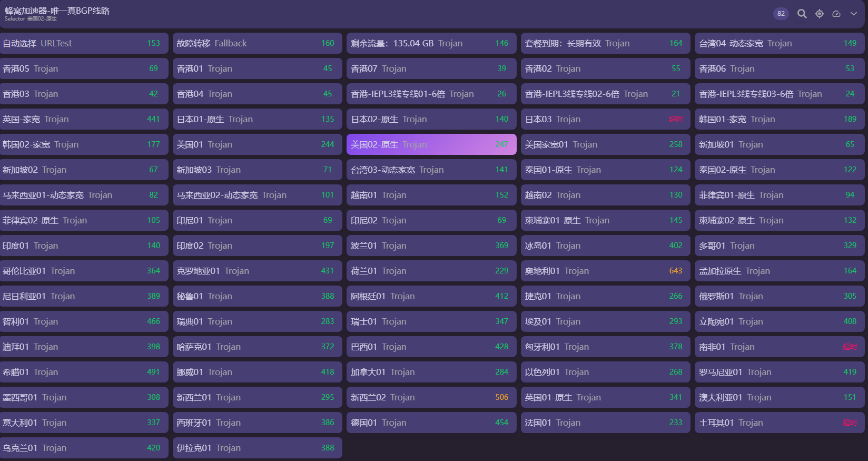Viewport: 868px width, 461px height.
Task: Click the group title header text
Action: (57, 11)
